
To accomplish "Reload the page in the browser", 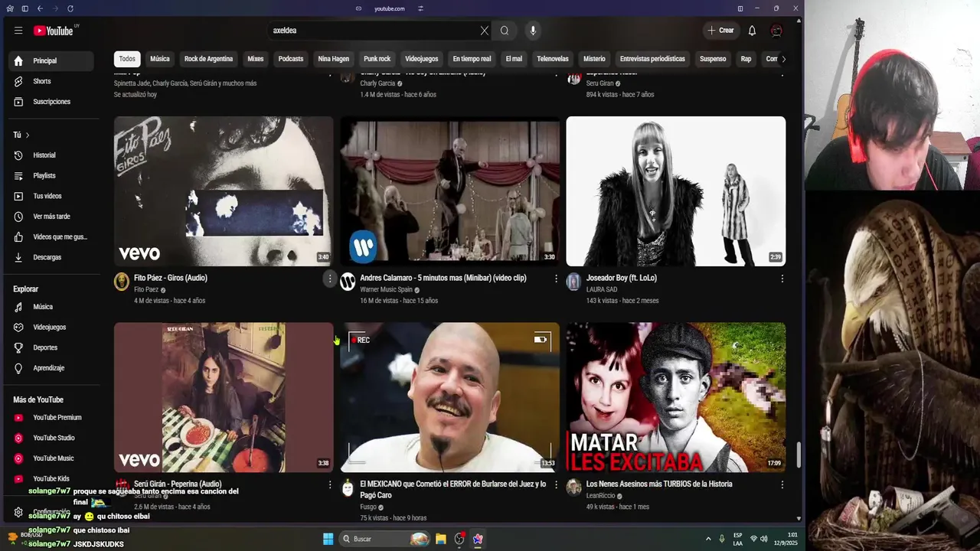I will click(x=70, y=8).
